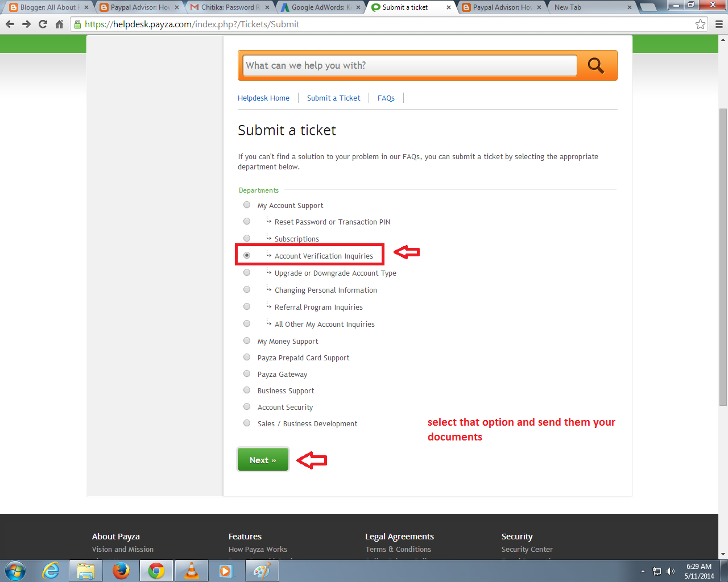Select Account Verification Inquiries radio button
The image size is (728, 582).
pyautogui.click(x=247, y=255)
